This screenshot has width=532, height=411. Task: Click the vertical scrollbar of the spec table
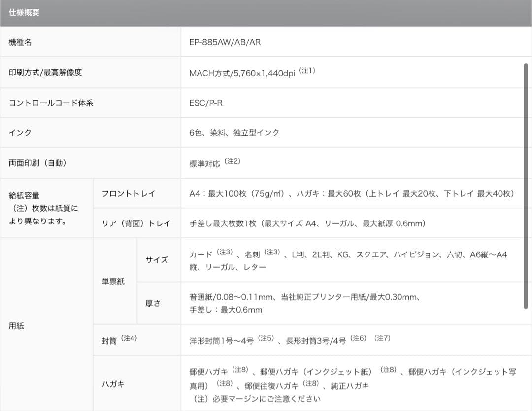(x=526, y=186)
